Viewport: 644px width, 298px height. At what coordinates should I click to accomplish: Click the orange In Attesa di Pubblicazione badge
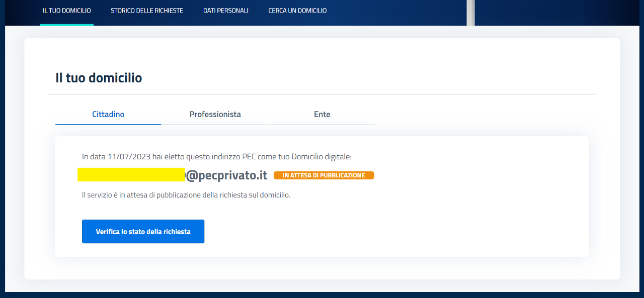pos(324,175)
